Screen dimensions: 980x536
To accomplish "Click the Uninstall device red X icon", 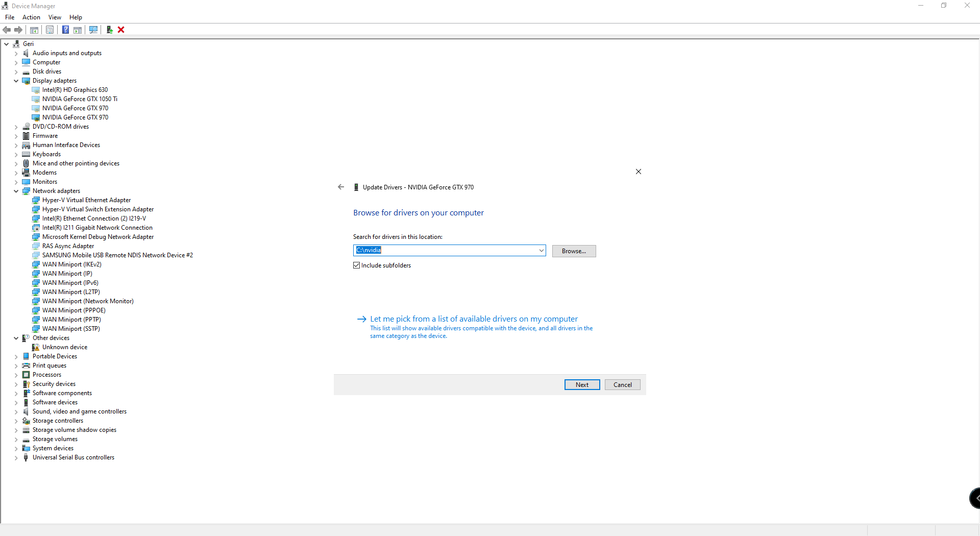I will pos(121,30).
